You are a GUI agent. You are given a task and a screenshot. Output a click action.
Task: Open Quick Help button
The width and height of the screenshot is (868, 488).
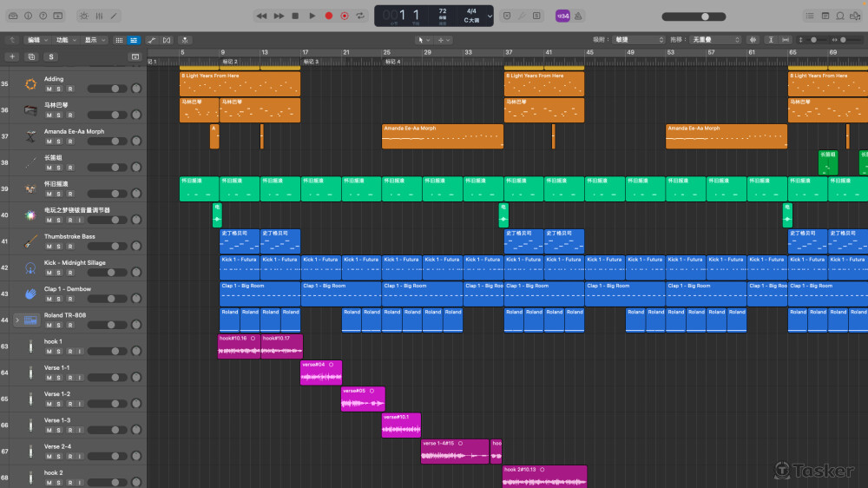[43, 16]
